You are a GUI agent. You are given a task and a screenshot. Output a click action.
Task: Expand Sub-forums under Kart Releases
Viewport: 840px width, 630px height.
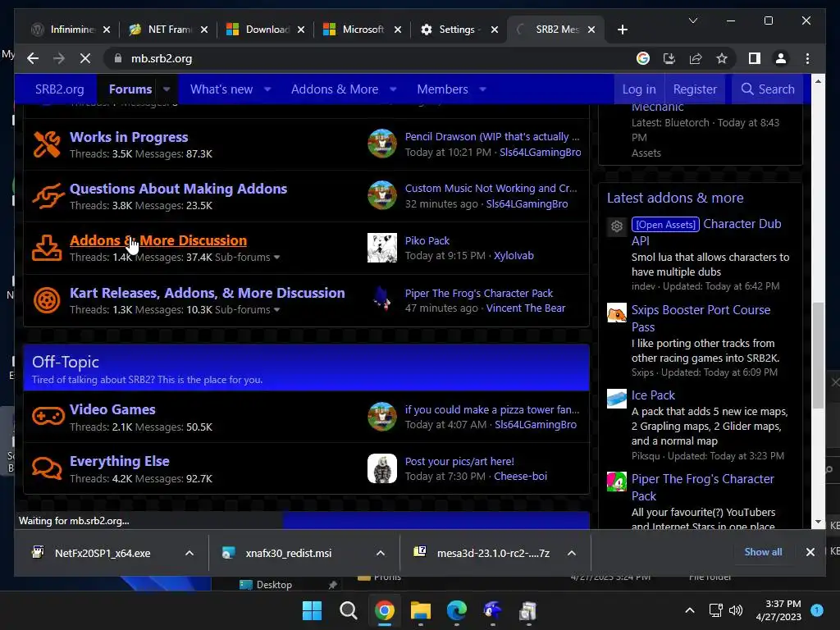coord(248,309)
